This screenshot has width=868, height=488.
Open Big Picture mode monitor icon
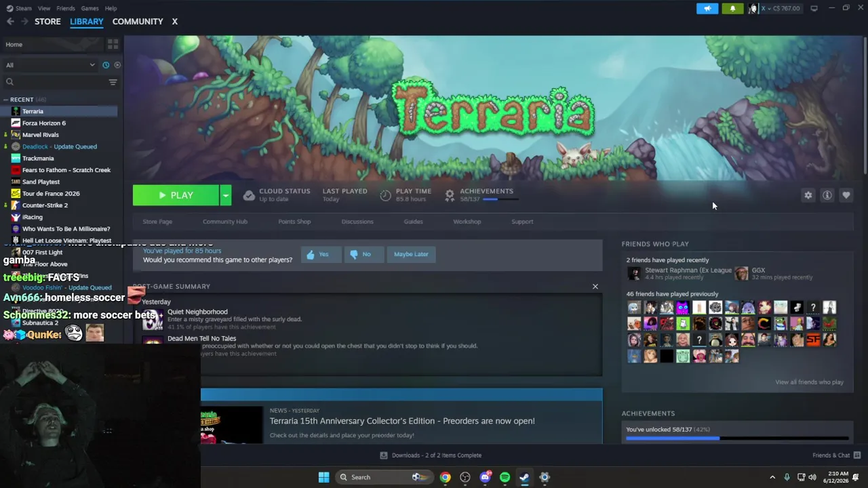click(x=814, y=8)
